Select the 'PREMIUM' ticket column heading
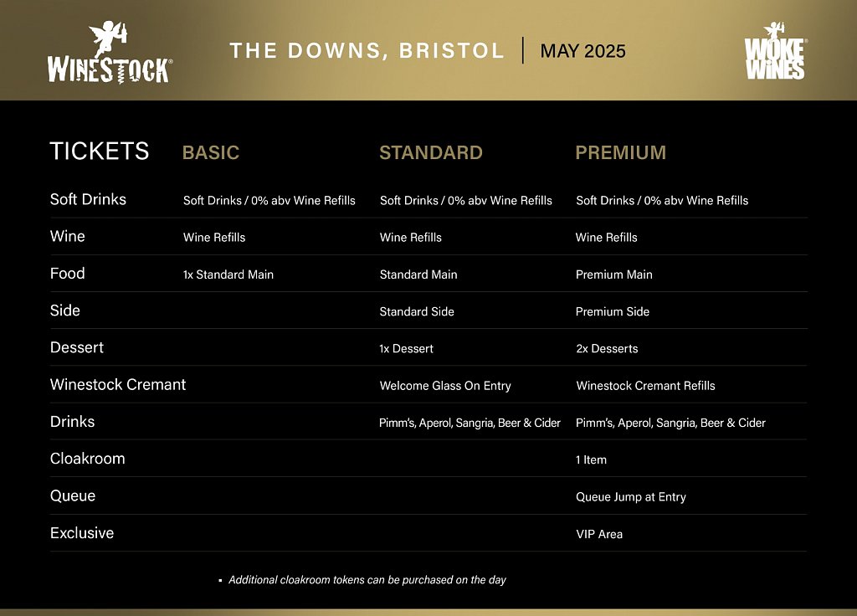 (x=620, y=152)
